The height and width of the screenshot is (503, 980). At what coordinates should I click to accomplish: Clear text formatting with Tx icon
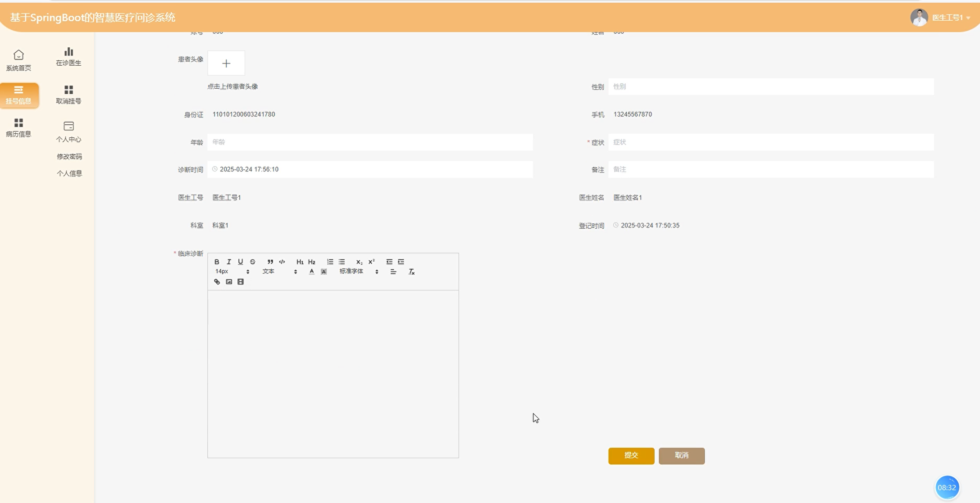click(x=411, y=272)
